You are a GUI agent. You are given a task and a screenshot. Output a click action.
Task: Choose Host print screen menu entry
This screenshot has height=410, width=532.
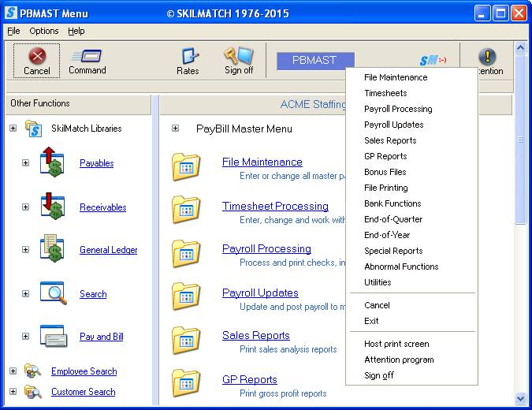(411, 344)
